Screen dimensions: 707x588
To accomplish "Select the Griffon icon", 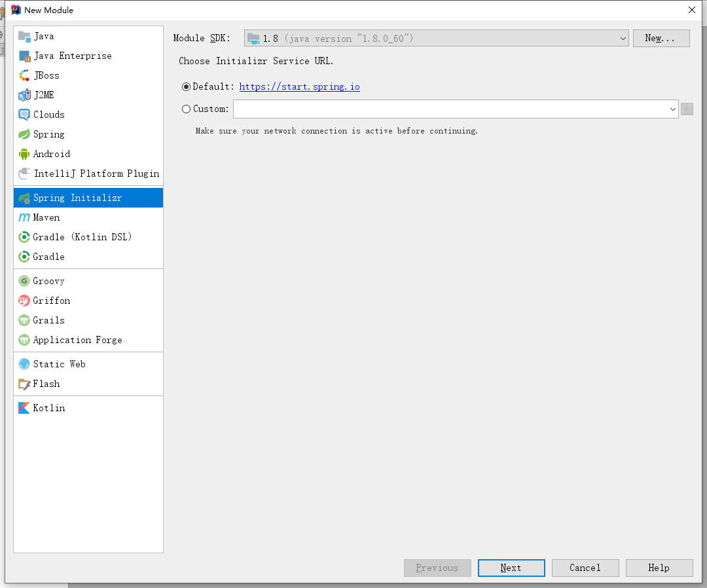I will coord(24,301).
